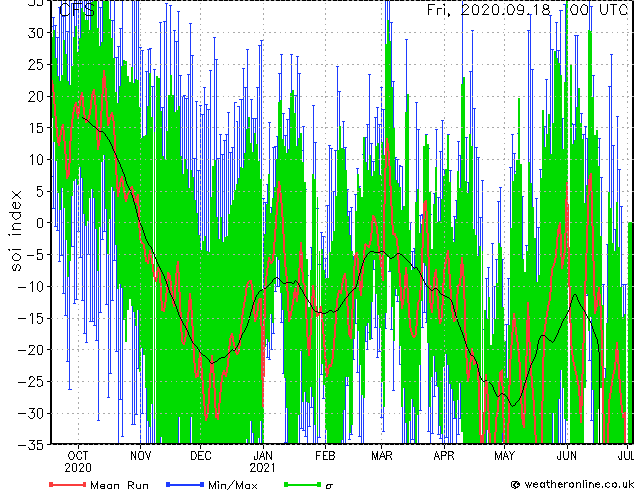Screen dimensions: 634x490
Task: Click the 0 value on the y-axis
Action: 40,222
